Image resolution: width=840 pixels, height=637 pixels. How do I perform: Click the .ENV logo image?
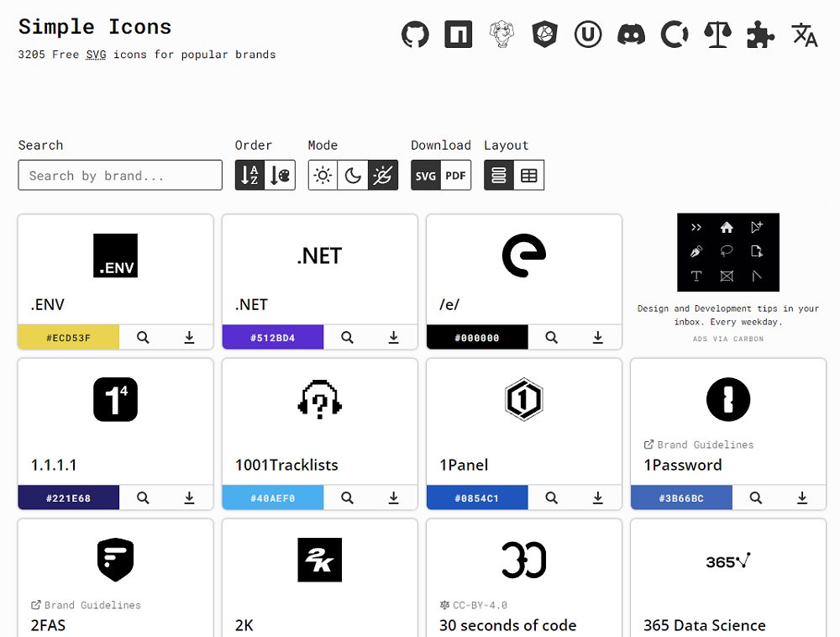point(115,255)
